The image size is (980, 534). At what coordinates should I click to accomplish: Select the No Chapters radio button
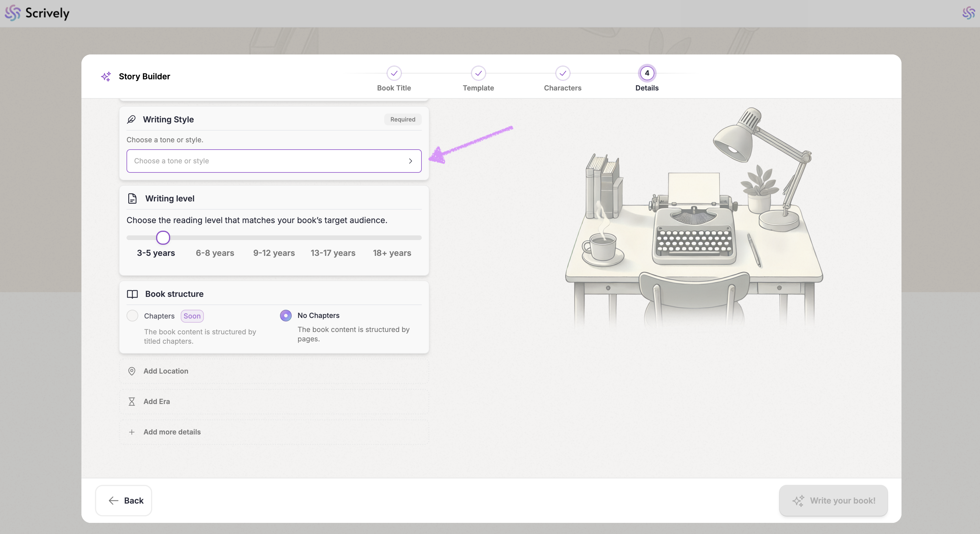[x=286, y=316]
